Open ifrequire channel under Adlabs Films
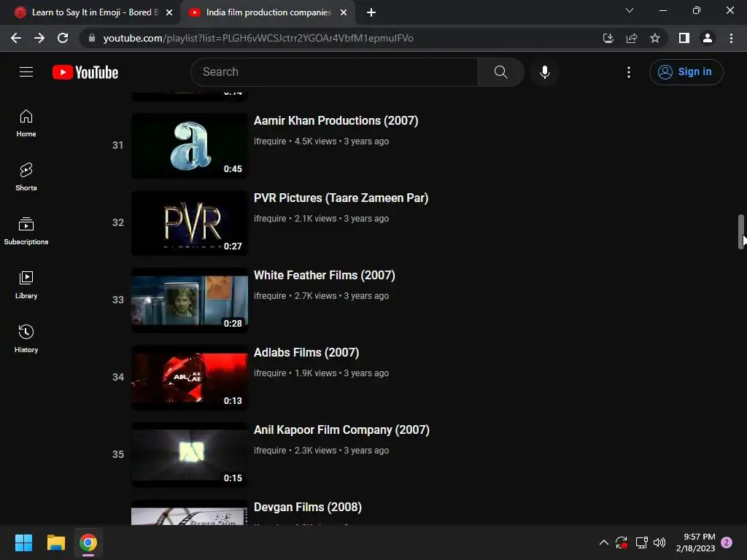 coord(270,373)
